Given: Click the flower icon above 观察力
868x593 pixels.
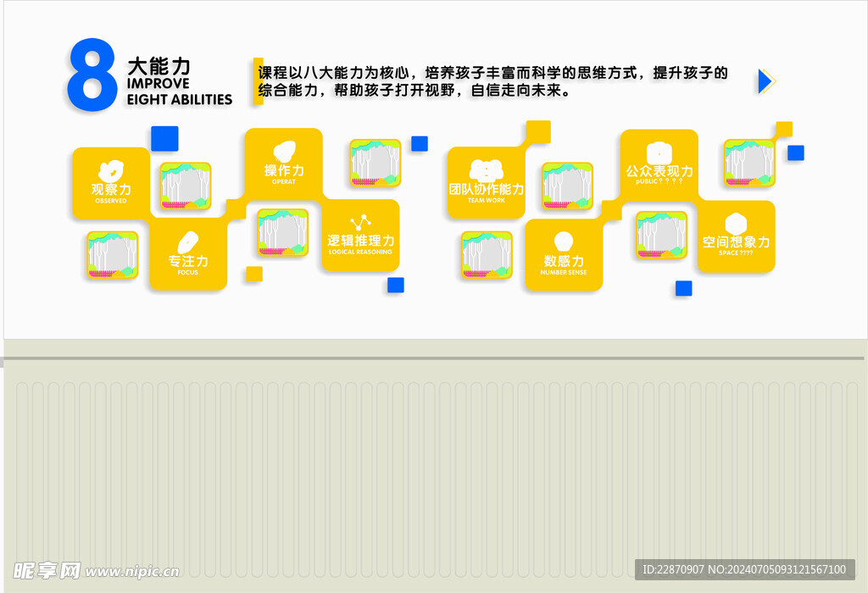Looking at the screenshot, I should pyautogui.click(x=110, y=170).
